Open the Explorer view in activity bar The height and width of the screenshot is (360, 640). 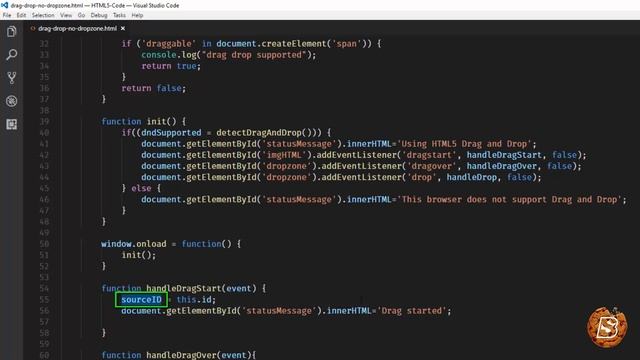point(11,31)
